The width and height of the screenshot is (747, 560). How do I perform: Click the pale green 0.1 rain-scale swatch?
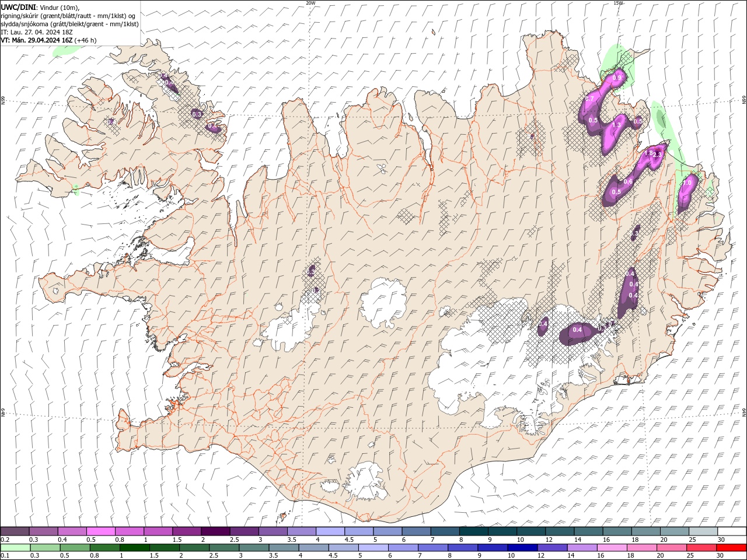(x=16, y=548)
